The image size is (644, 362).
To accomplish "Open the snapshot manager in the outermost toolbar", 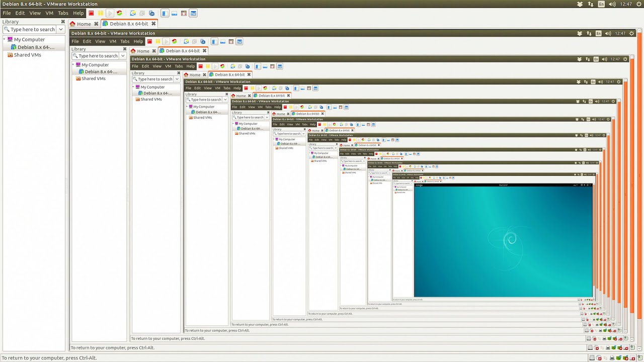I will pos(151,13).
